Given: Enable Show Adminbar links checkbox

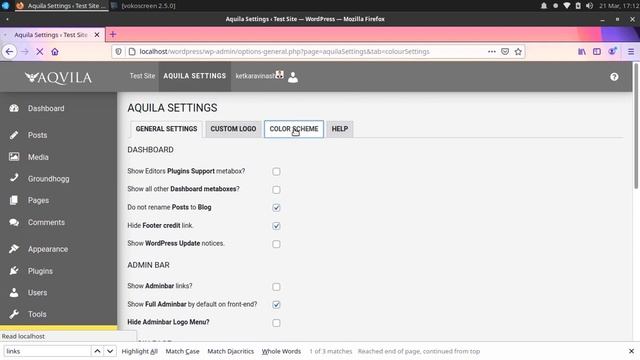Looking at the screenshot, I should 276,287.
